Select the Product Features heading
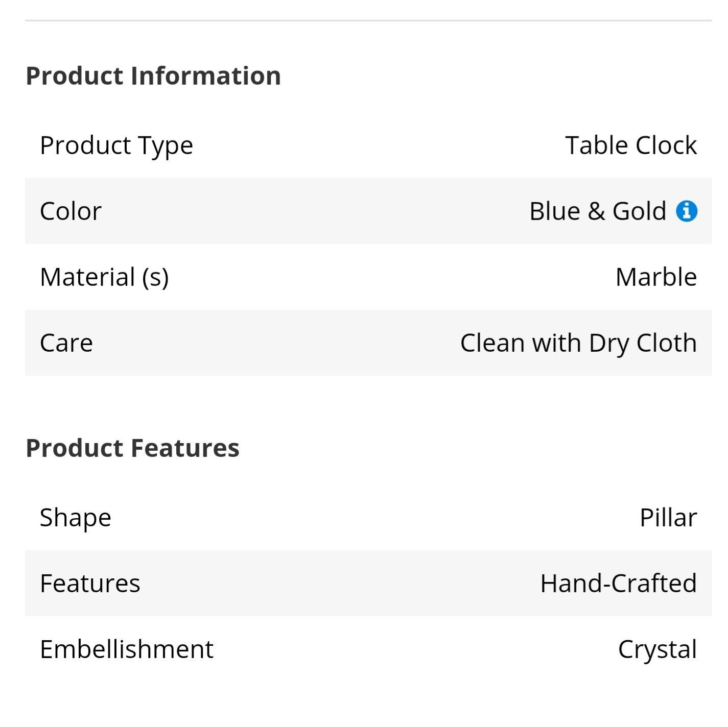 pos(132,448)
